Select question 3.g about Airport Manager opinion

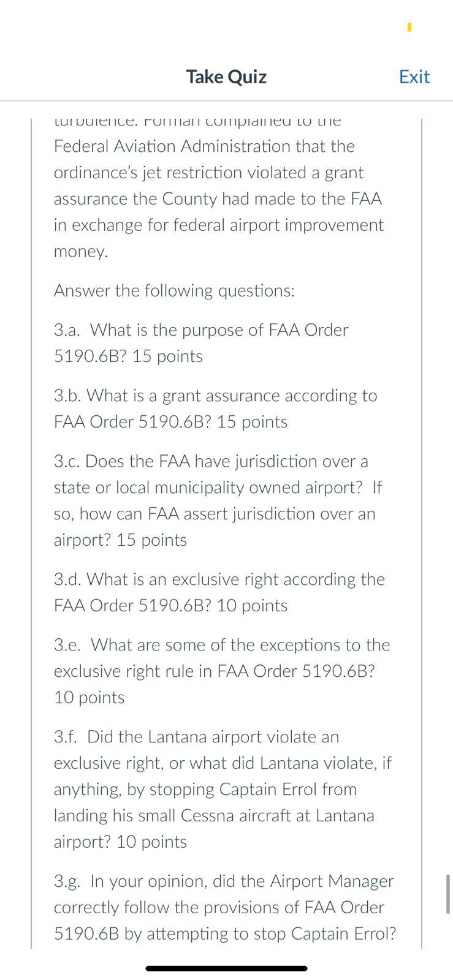point(224,907)
